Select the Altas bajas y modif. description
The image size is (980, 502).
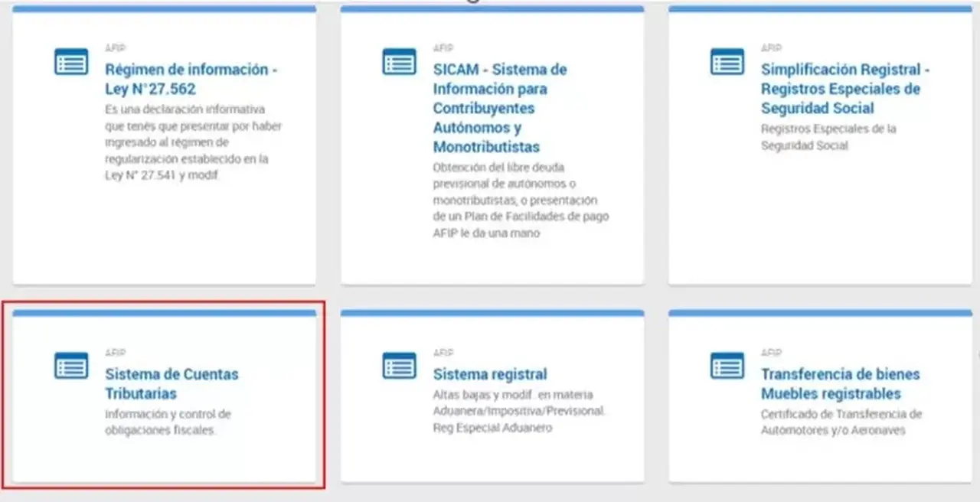pos(519,412)
